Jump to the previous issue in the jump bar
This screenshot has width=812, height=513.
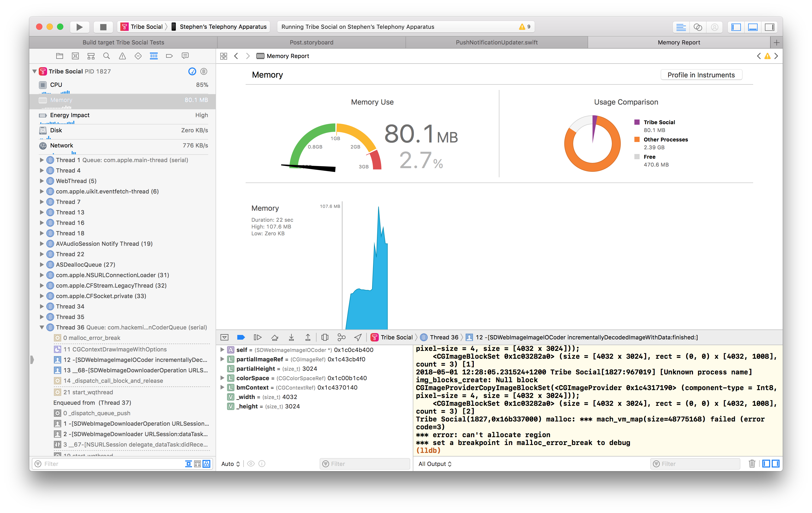759,56
